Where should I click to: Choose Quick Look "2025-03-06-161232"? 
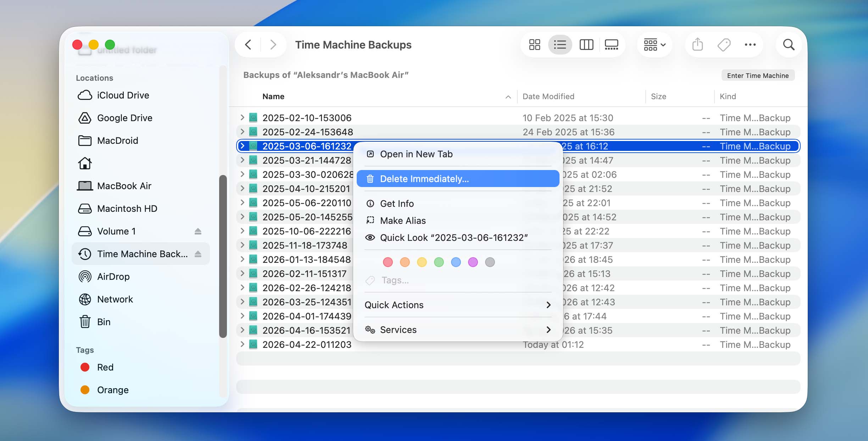tap(458, 238)
